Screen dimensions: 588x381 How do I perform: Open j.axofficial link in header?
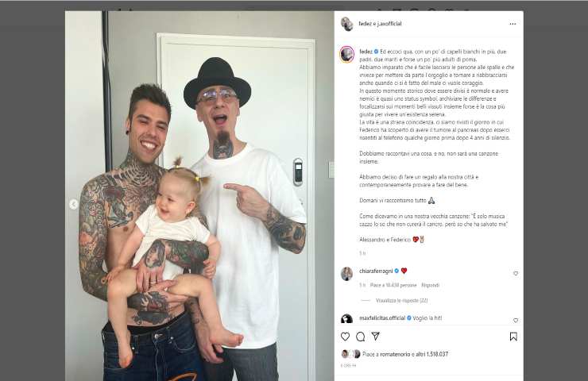coord(389,24)
